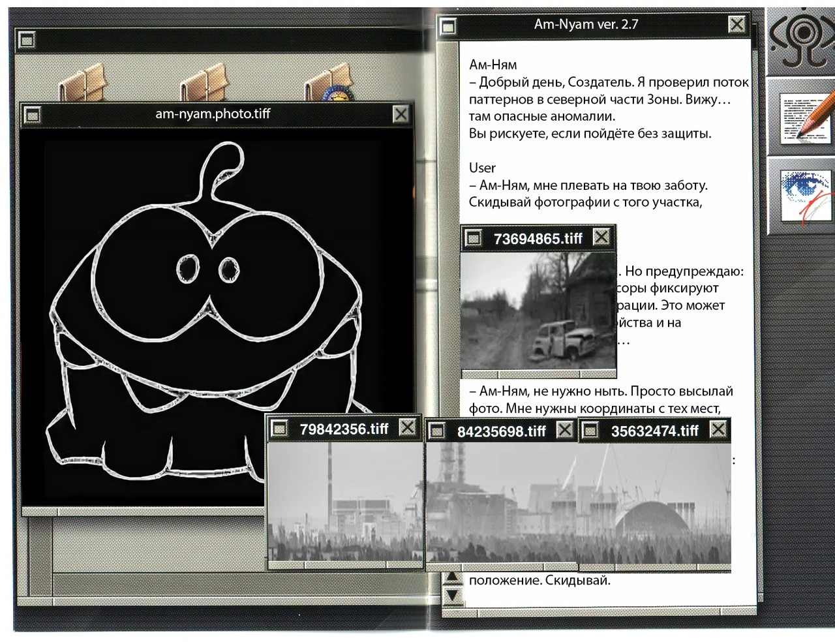Image resolution: width=835 pixels, height=644 pixels.
Task: Click the line "фото. Мне нужны координаты с тех мест,"
Action: (x=595, y=408)
